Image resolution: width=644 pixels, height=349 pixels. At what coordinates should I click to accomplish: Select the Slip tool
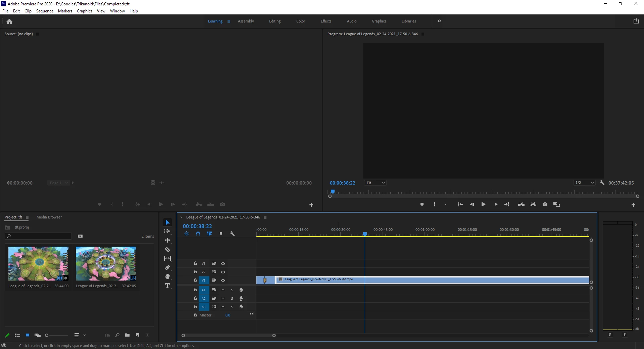167,258
